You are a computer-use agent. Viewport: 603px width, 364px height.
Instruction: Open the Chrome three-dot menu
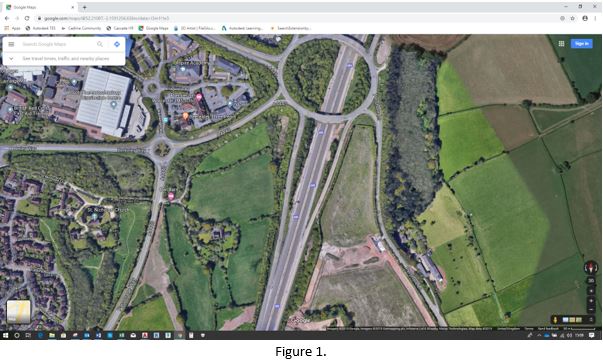click(596, 18)
